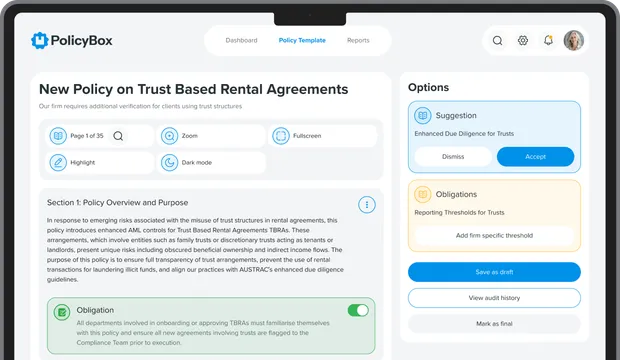Open the Reports tab

tap(358, 40)
